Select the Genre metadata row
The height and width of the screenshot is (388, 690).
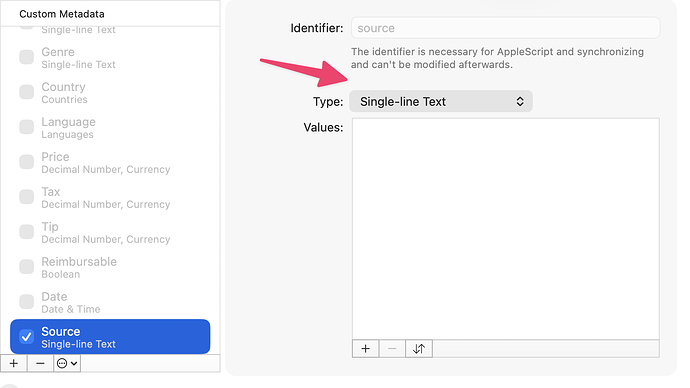coord(110,58)
